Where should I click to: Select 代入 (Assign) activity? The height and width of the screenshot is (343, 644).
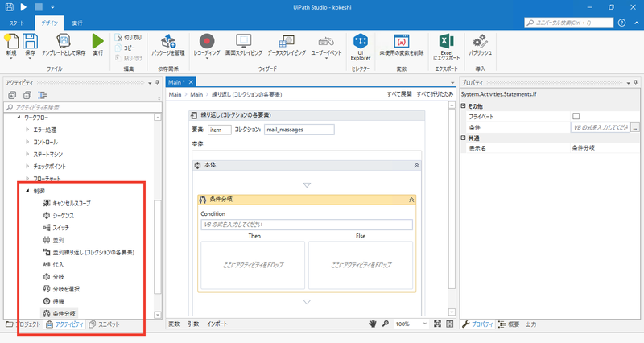click(53, 265)
